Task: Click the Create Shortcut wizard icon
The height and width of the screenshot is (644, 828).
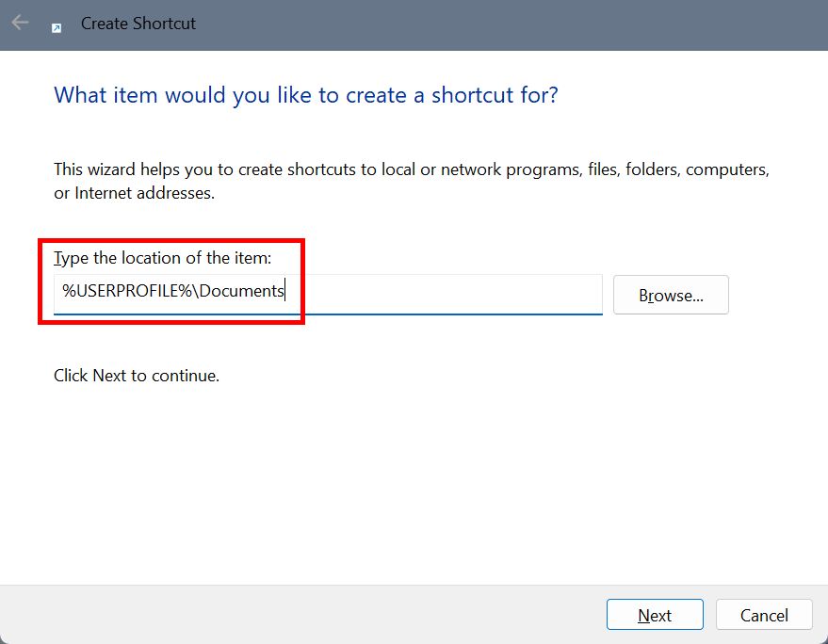Action: click(x=56, y=28)
